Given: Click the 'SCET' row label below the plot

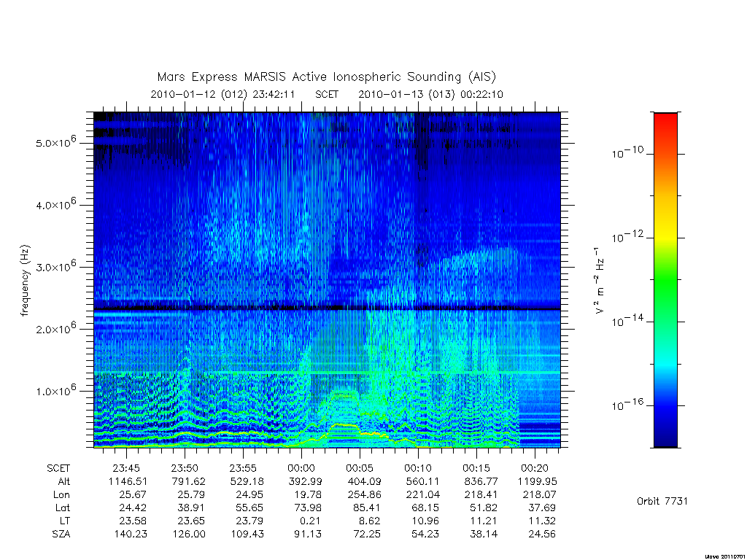Looking at the screenshot, I should [58, 468].
